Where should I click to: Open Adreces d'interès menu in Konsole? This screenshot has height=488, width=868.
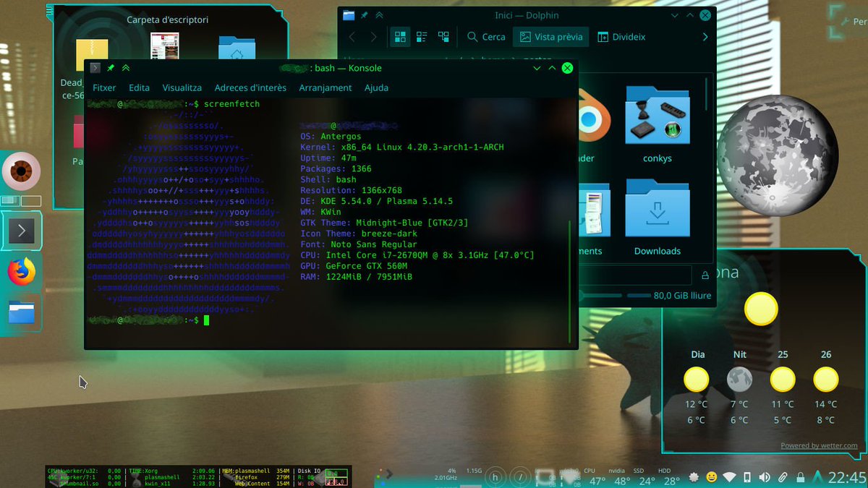pos(250,87)
